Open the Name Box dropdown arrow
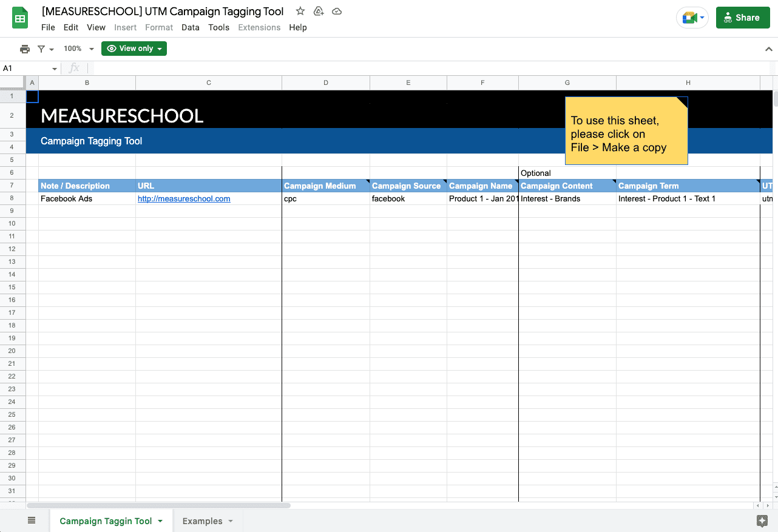Viewport: 778px width, 532px height. tap(54, 68)
